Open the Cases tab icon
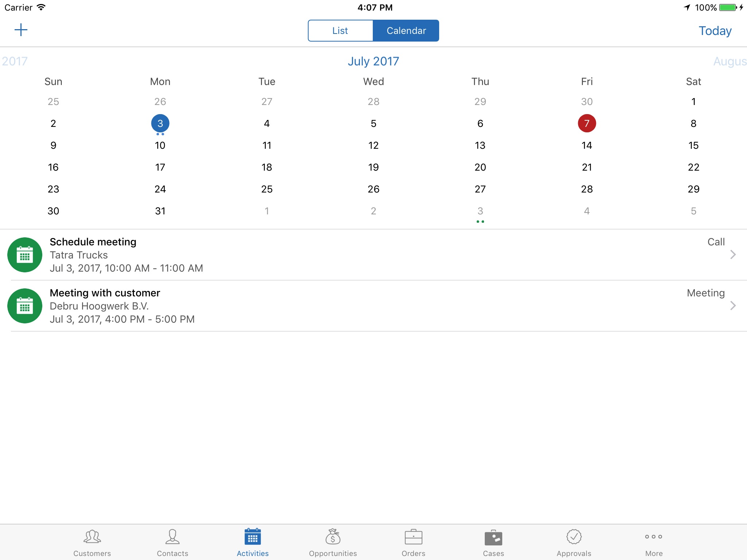The height and width of the screenshot is (560, 747). (494, 537)
